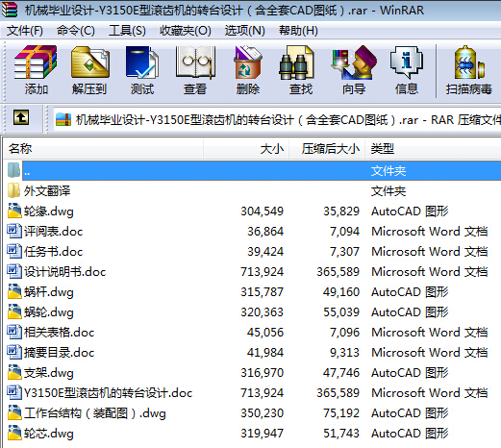Sort by the 大小 column header
Viewport: 501px width, 448px height.
pos(246,149)
